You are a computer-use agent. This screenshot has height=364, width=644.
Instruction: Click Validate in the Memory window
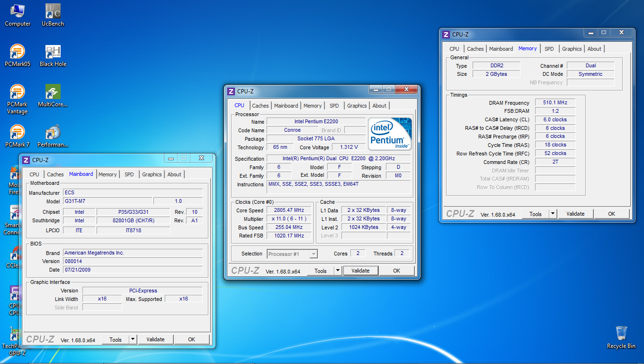pyautogui.click(x=575, y=214)
